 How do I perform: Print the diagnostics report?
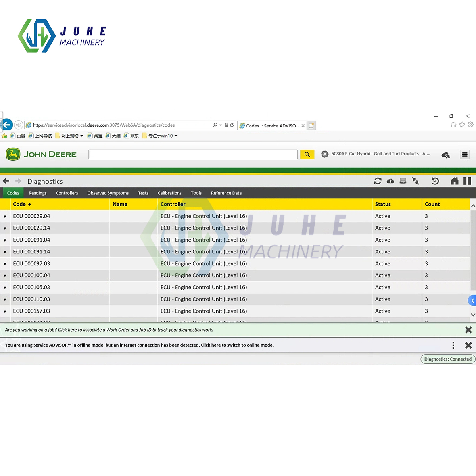[403, 181]
